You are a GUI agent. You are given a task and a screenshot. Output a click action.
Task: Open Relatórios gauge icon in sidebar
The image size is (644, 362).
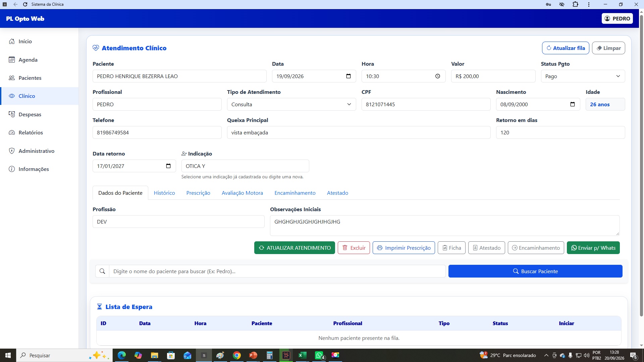(12, 132)
